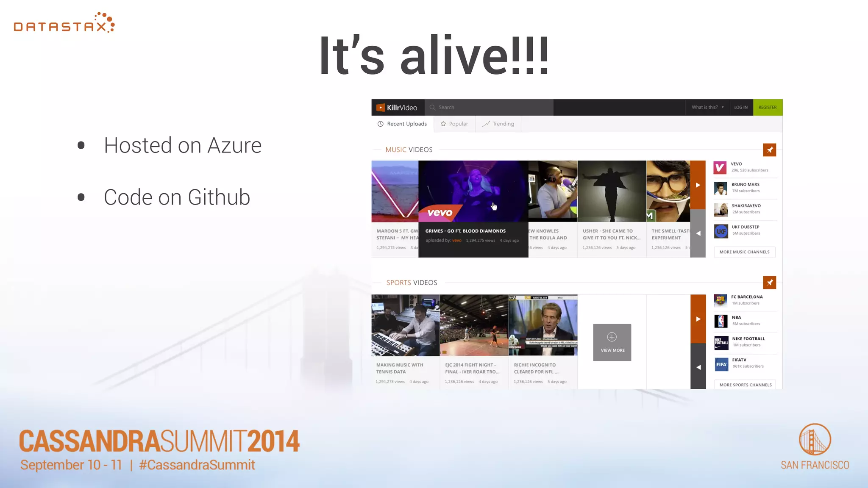Screen dimensions: 868x488
Task: Open EJC 2014 Fight Night thumbnail
Action: (474, 325)
